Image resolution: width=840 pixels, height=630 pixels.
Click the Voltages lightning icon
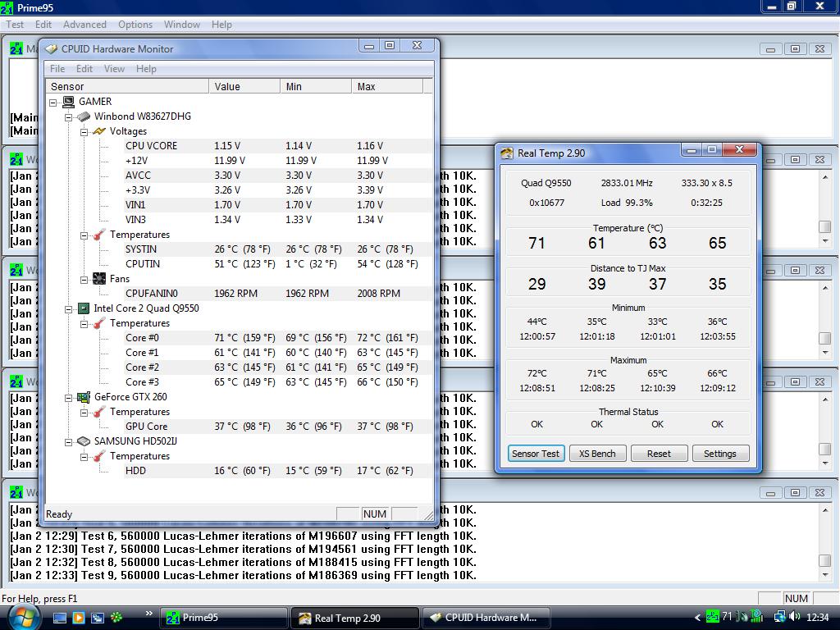[99, 131]
